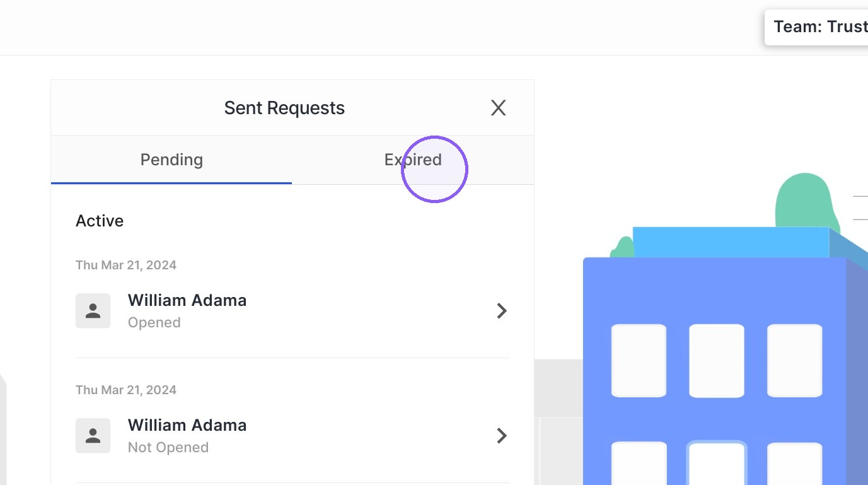This screenshot has width=868, height=485.
Task: Select William Adama name in Not Opened request
Action: click(x=187, y=425)
